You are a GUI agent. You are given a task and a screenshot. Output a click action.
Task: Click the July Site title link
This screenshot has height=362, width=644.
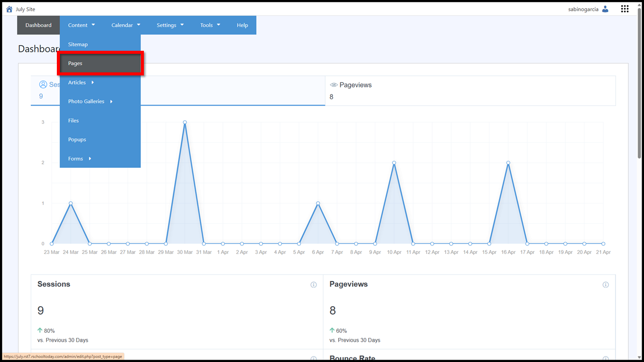click(x=26, y=10)
